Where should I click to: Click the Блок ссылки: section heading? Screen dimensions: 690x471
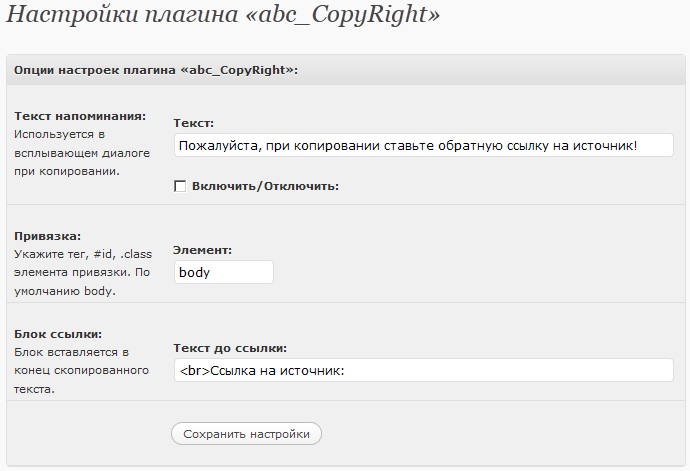click(58, 334)
